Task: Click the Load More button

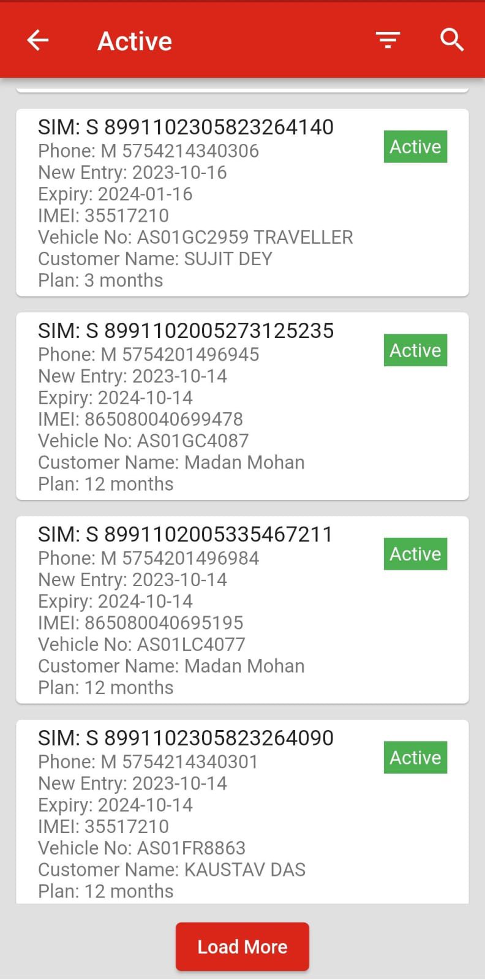Action: pyautogui.click(x=242, y=946)
